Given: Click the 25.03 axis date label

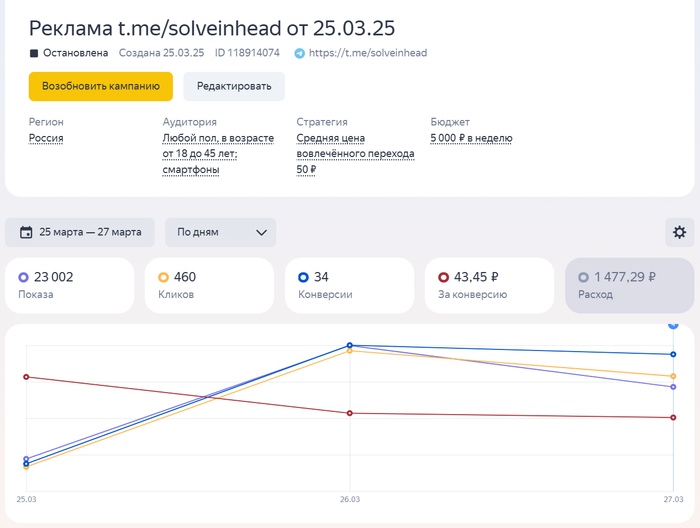Looking at the screenshot, I should (26, 499).
